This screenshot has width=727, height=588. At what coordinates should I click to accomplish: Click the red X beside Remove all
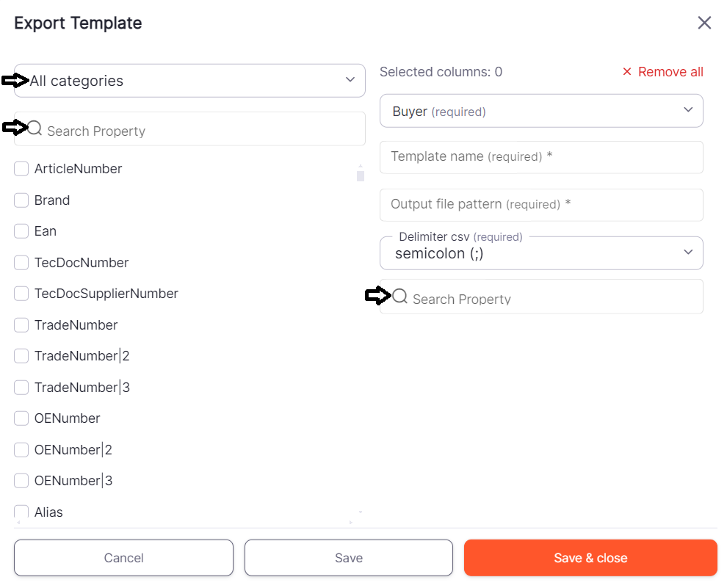626,72
